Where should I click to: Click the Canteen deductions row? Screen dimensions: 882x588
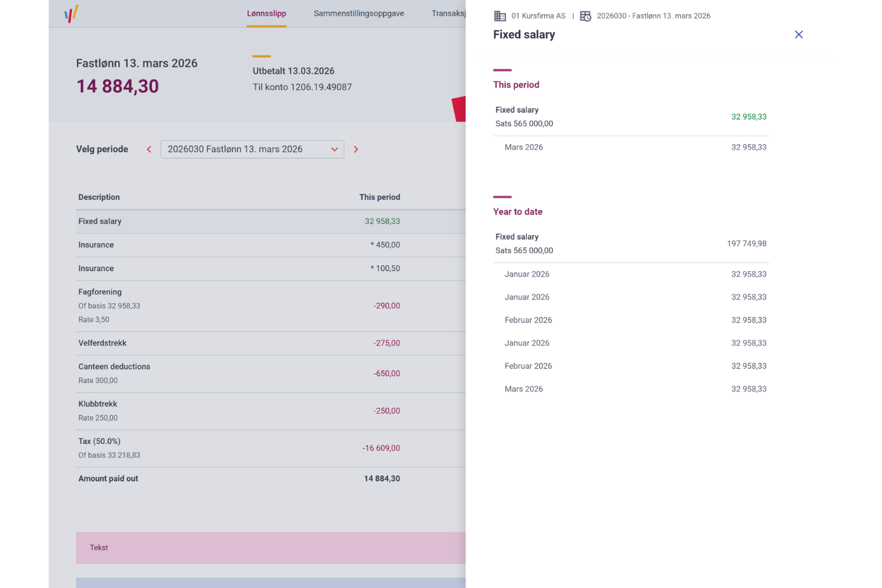271,374
